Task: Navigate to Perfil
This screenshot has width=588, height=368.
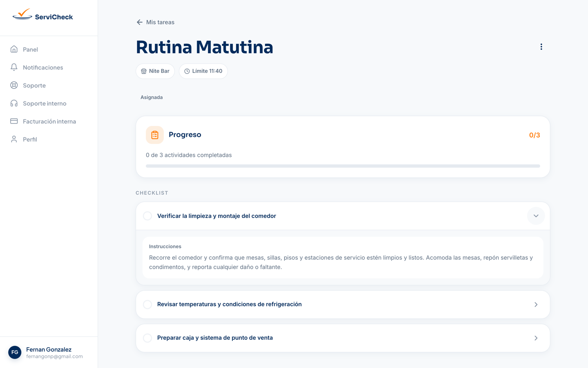Action: coord(49,139)
